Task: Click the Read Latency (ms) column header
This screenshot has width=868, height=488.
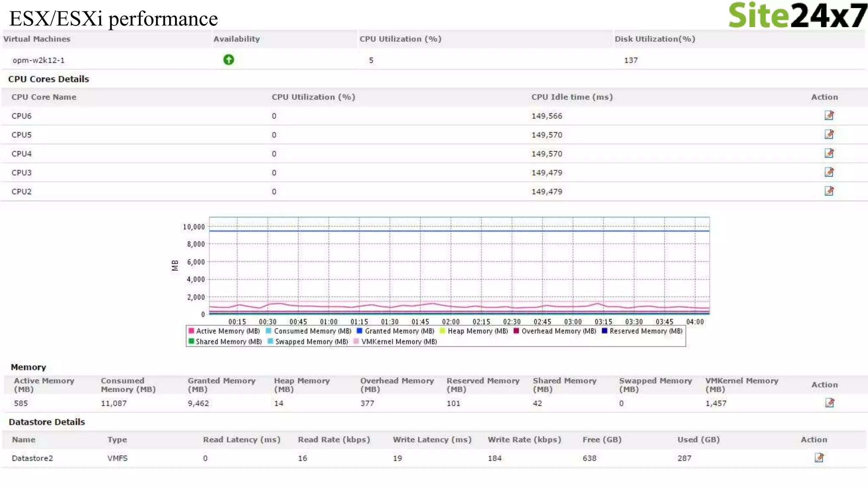Action: [242, 440]
